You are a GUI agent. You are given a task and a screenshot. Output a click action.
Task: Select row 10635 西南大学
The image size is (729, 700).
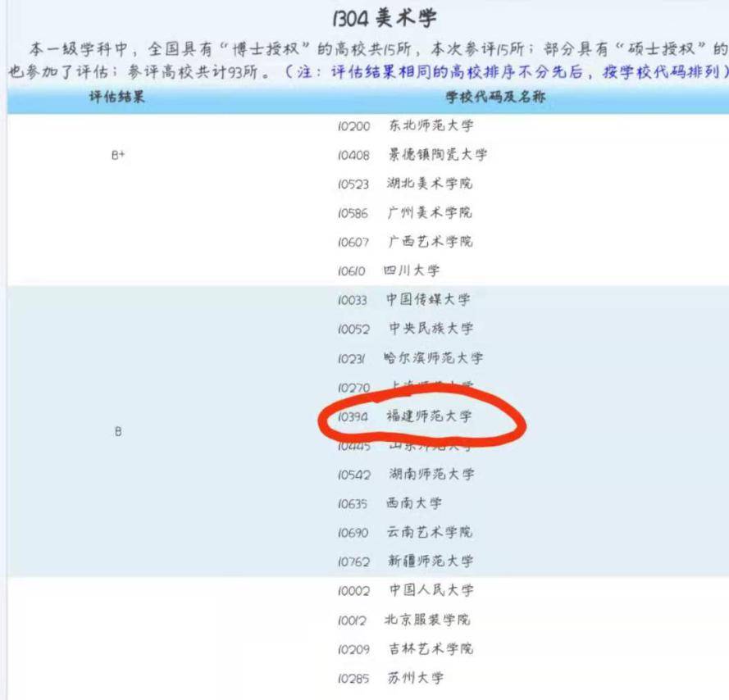point(390,503)
